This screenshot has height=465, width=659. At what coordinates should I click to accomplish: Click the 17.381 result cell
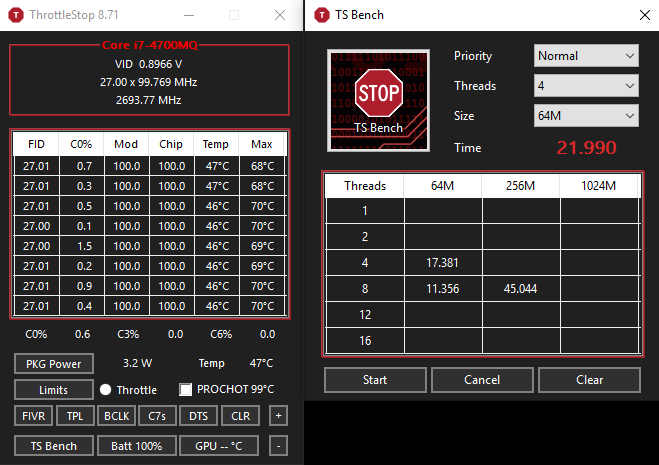coord(443,263)
